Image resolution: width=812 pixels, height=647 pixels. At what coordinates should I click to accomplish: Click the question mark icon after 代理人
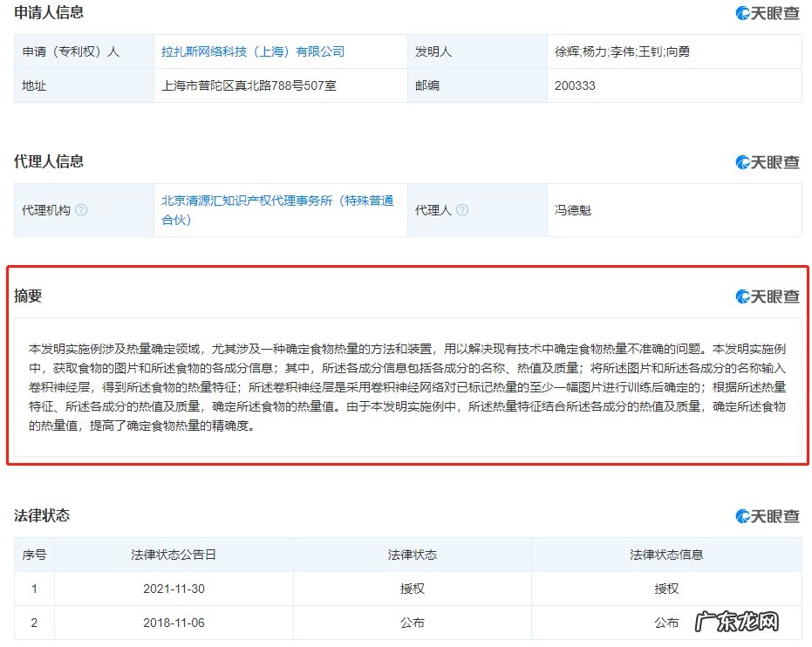[x=463, y=210]
